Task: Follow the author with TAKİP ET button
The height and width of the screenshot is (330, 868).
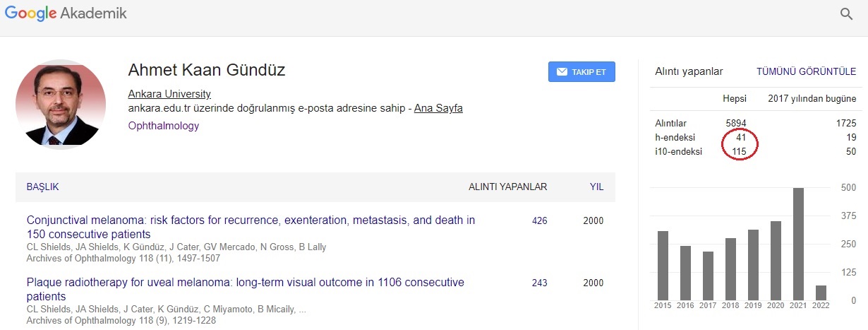Action: point(581,72)
